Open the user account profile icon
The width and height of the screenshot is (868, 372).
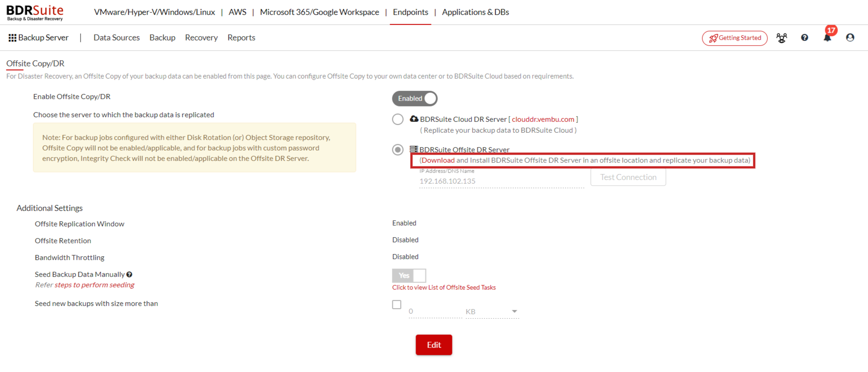pos(850,38)
